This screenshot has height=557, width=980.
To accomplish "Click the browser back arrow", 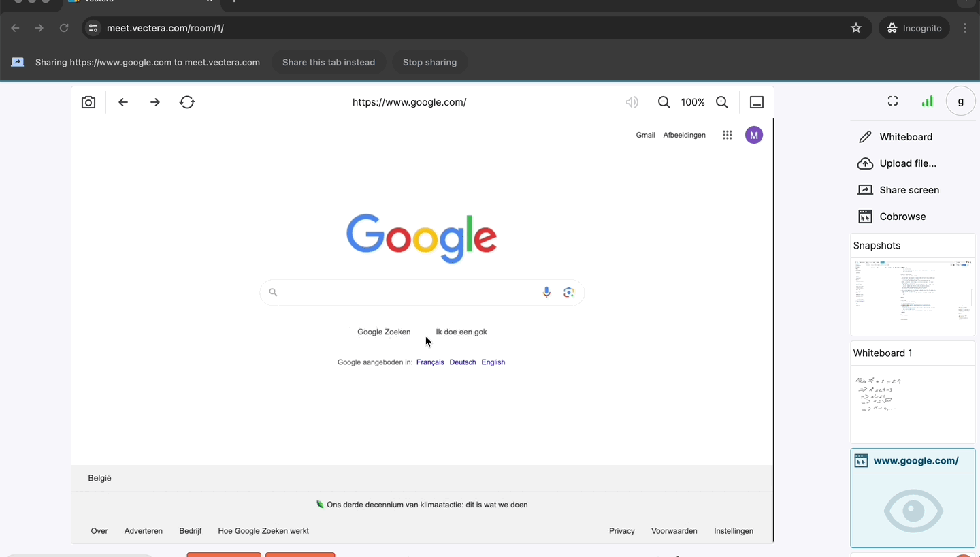I will [x=16, y=28].
